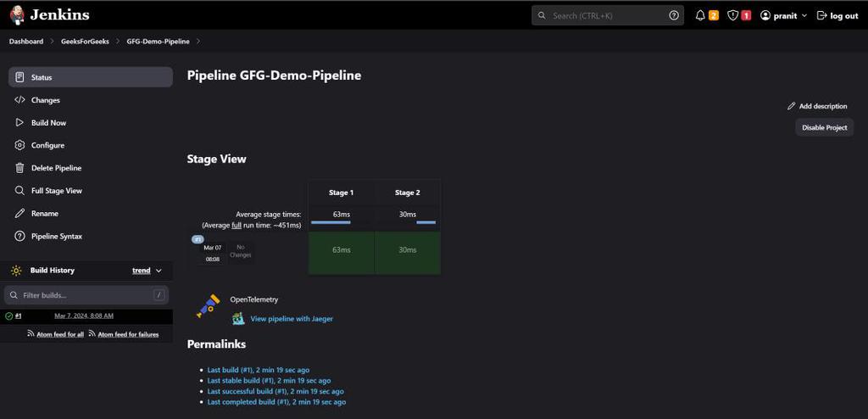Image resolution: width=868 pixels, height=419 pixels.
Task: Click the Disable Project button
Action: 824,127
